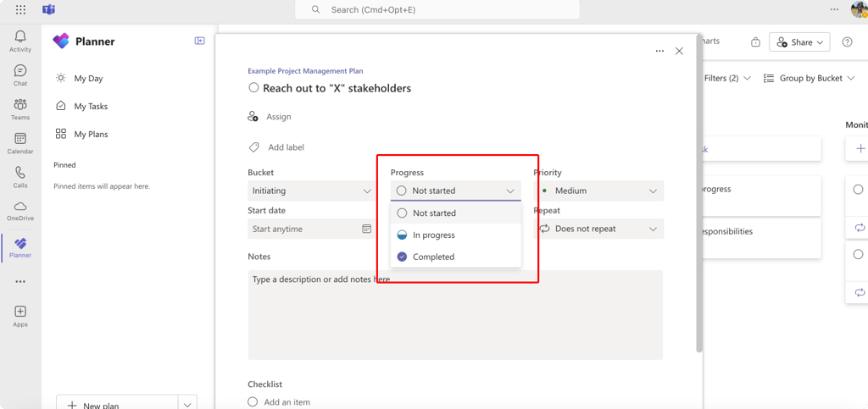Mark "Reach out to X stakeholders" complete
Image resolution: width=868 pixels, height=409 pixels.
click(253, 88)
